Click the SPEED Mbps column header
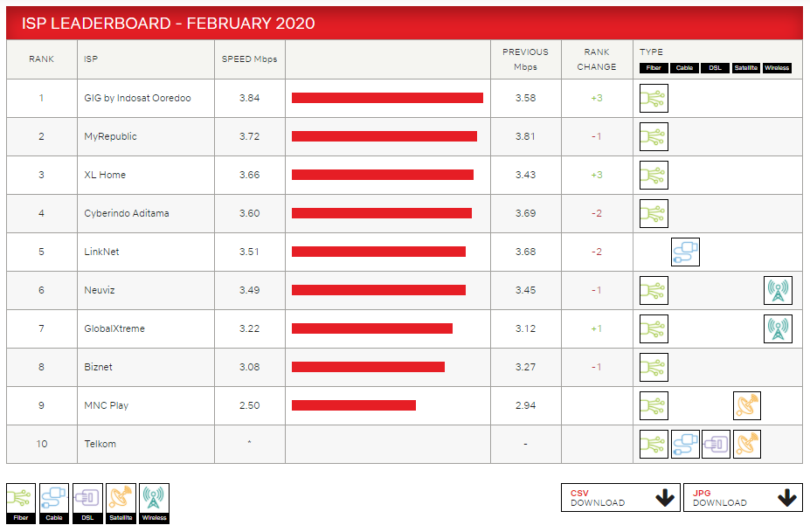The height and width of the screenshot is (532, 810). 250,59
